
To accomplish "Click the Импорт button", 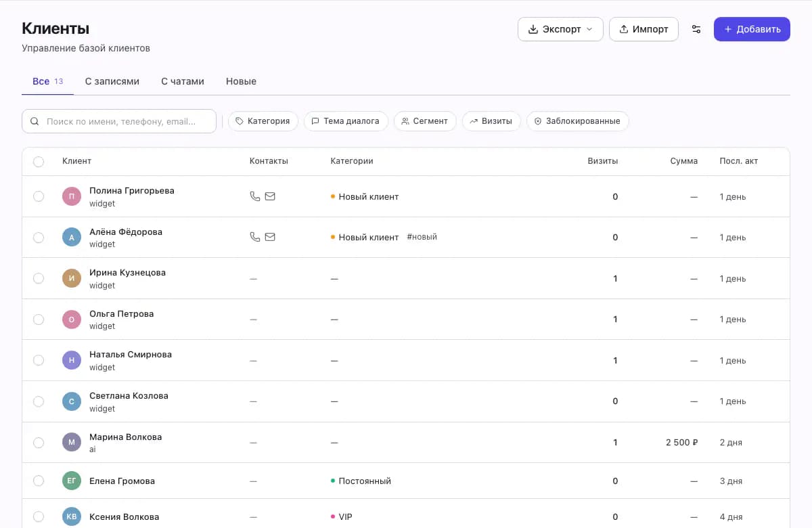I will pos(644,29).
